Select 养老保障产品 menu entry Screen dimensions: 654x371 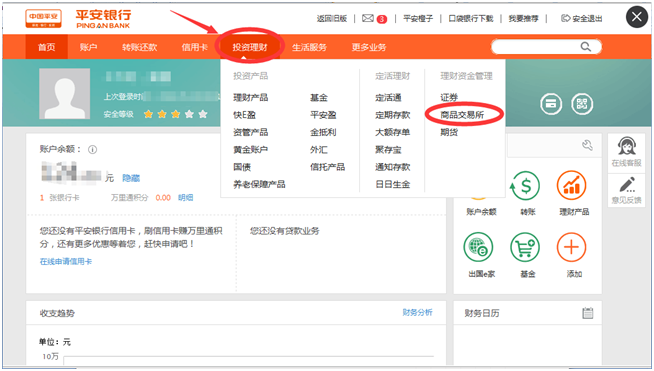click(x=259, y=184)
